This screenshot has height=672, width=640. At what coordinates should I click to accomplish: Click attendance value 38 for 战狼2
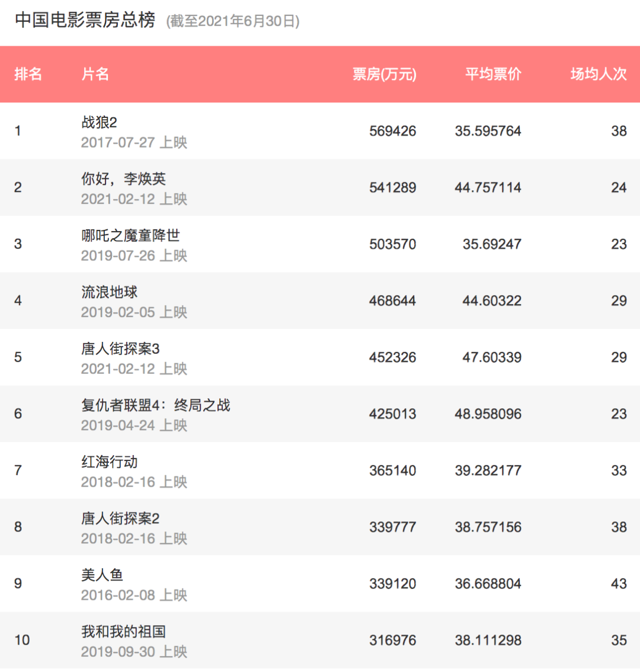coord(619,131)
